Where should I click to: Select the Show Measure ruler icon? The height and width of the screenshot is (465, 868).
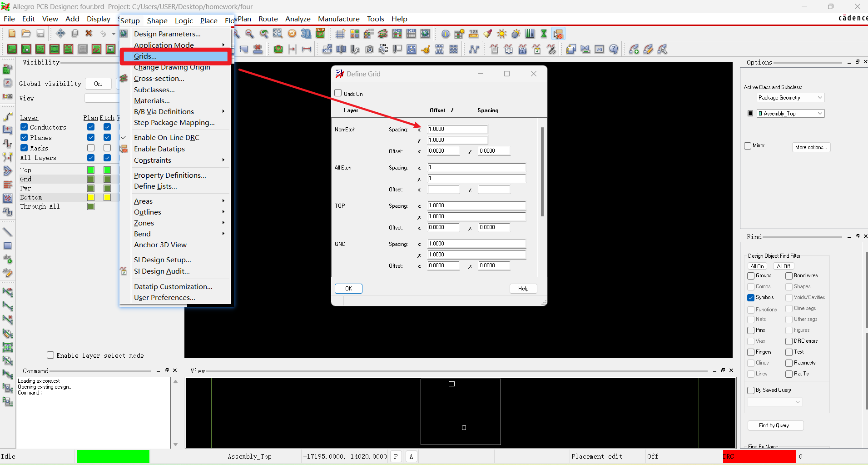coord(474,34)
